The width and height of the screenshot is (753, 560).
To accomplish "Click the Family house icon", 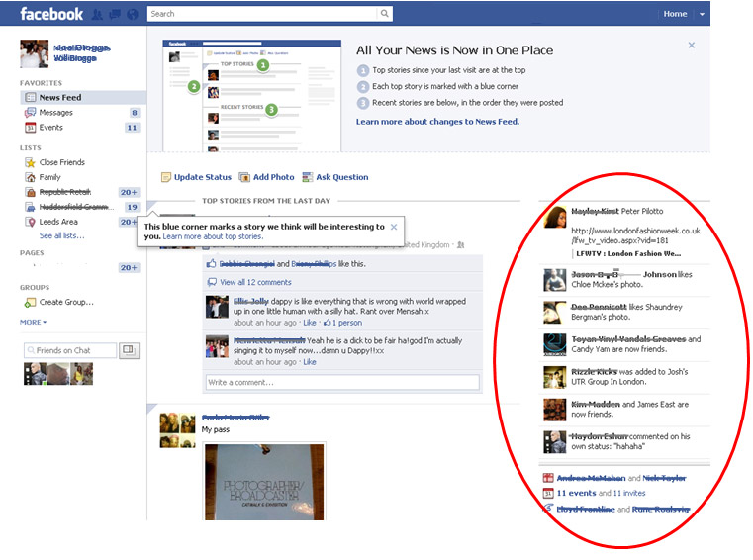I will (31, 177).
